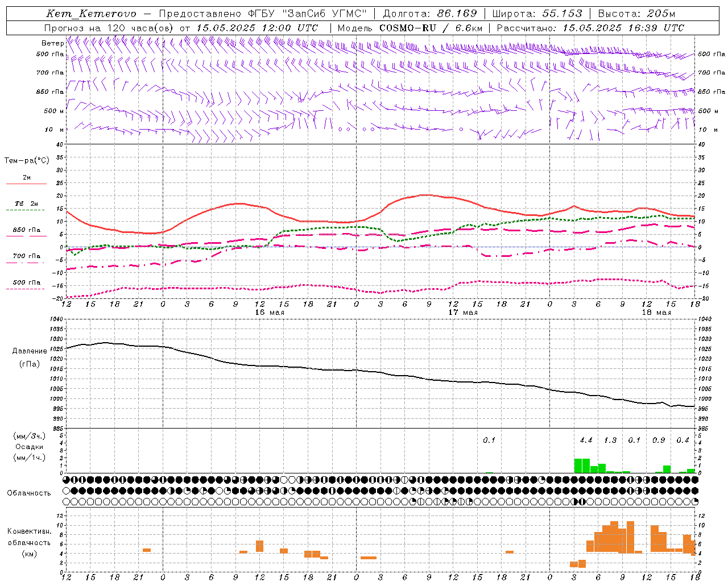The width and height of the screenshot is (728, 582).
Task: Select 'Прогноз на 120 часа(ов)' forecast label
Action: coord(109,28)
